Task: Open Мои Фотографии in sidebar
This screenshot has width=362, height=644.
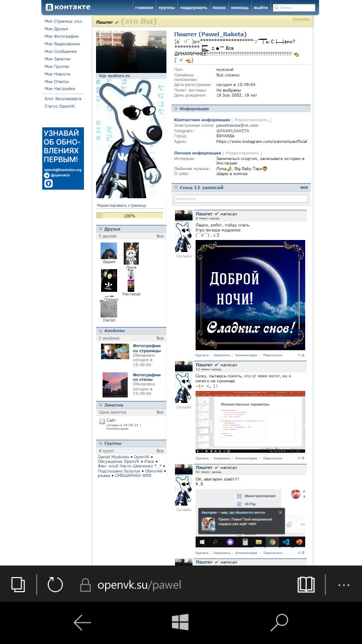Action: (61, 36)
